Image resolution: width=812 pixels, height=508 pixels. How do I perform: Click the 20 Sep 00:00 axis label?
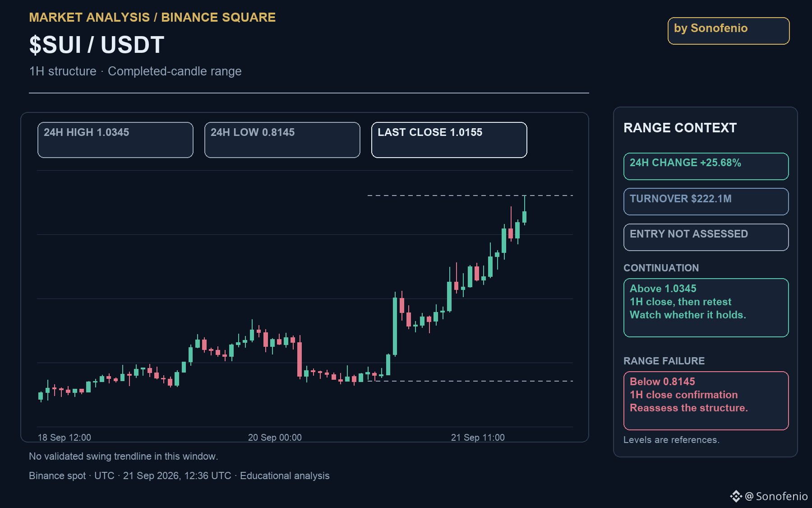pos(275,437)
